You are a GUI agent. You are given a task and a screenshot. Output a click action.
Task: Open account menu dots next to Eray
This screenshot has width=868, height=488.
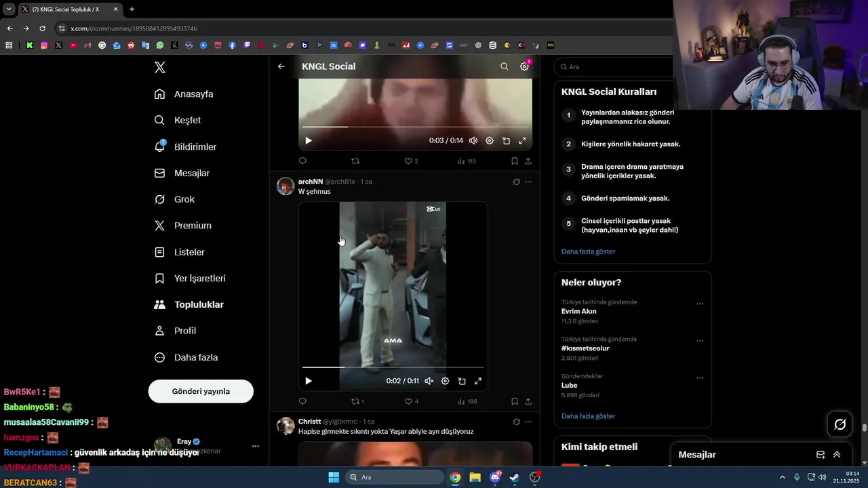[x=256, y=446]
